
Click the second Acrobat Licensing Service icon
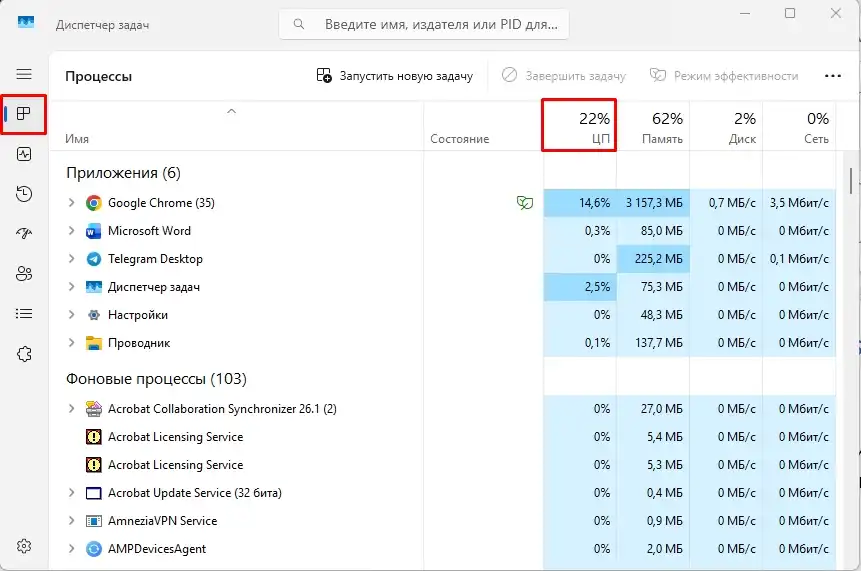tap(94, 465)
